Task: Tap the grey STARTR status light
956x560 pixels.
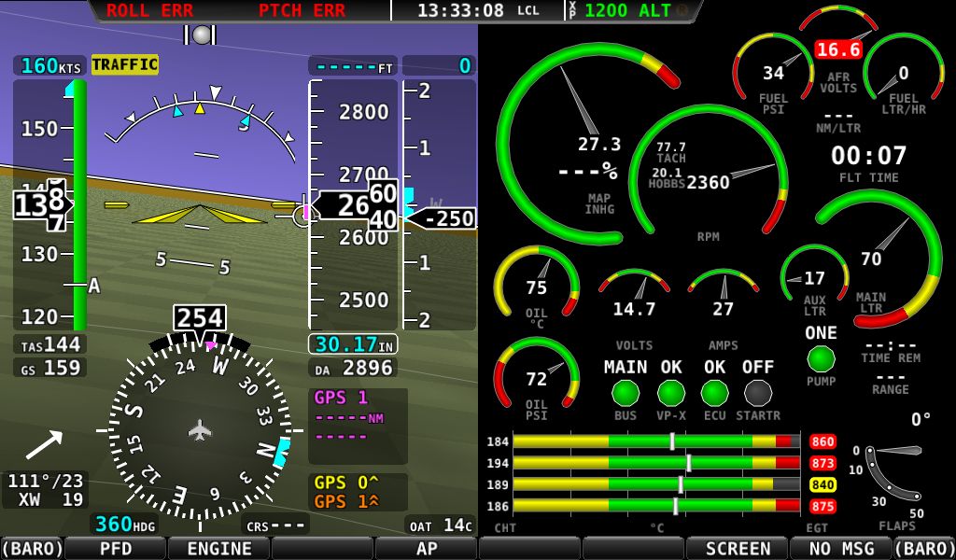Action: click(x=758, y=393)
